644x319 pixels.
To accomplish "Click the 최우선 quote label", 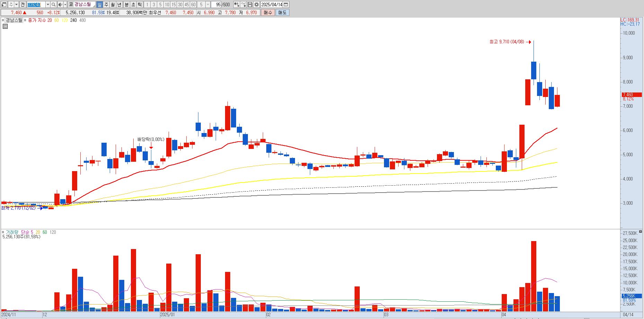I will (x=155, y=12).
